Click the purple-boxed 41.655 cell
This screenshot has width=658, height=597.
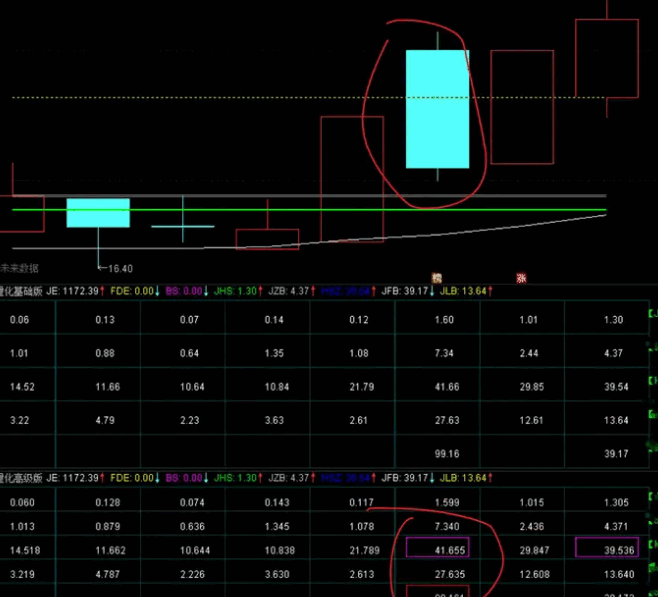click(438, 547)
